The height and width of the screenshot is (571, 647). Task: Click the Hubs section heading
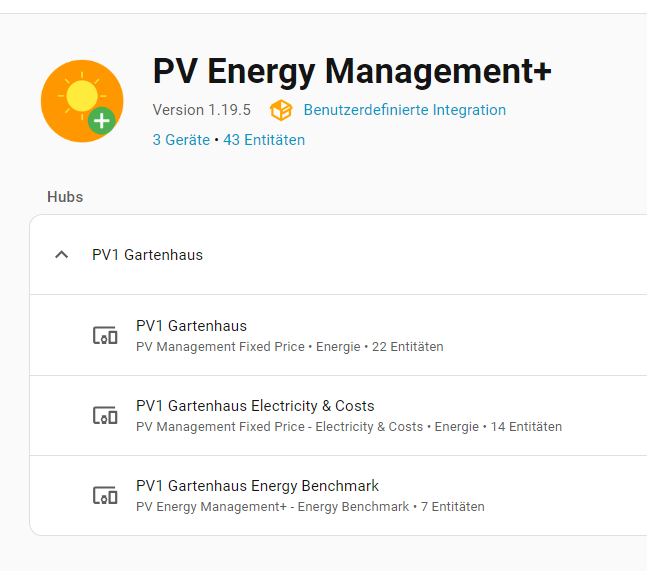[x=65, y=197]
